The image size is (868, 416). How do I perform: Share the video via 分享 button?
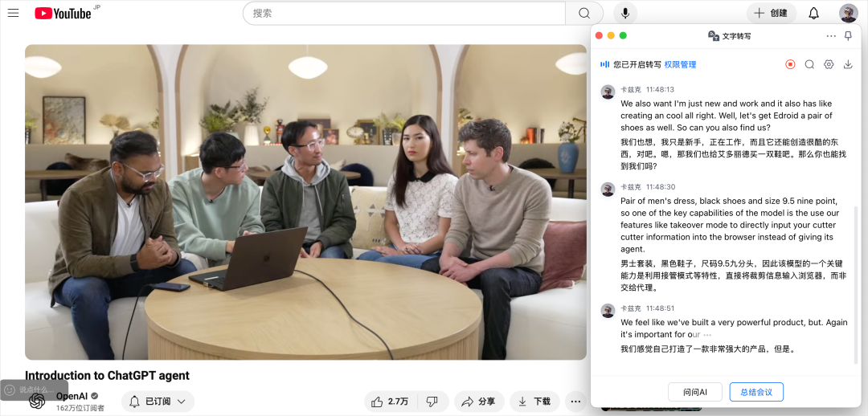click(479, 402)
